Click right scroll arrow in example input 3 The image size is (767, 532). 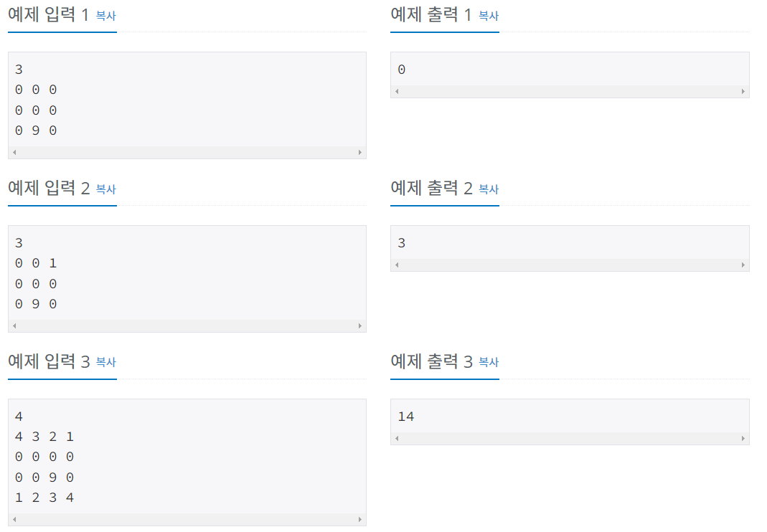coord(360,519)
